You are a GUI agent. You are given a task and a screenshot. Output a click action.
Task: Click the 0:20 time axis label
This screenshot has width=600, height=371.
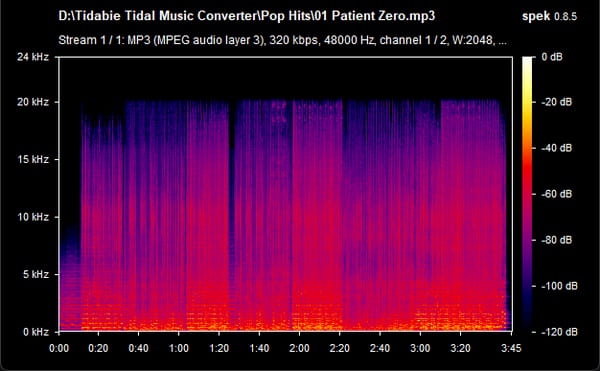pyautogui.click(x=98, y=348)
